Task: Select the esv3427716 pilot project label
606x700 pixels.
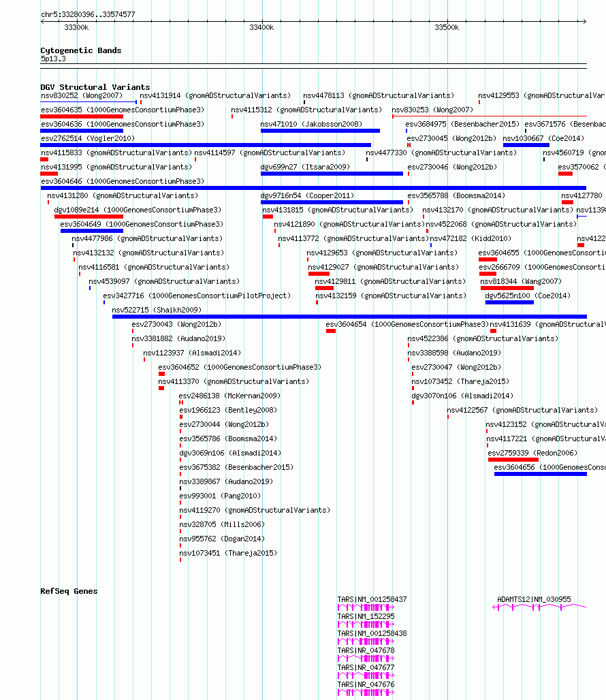Action: (x=197, y=296)
